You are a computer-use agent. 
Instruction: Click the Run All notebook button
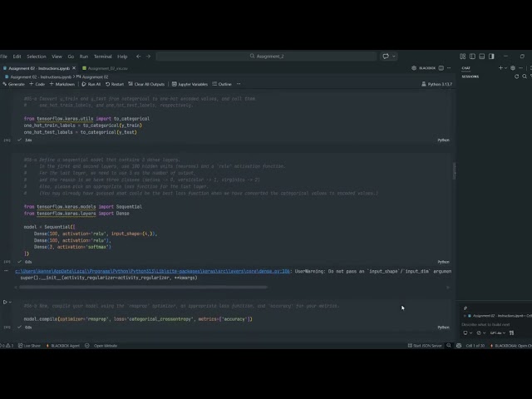(x=91, y=84)
